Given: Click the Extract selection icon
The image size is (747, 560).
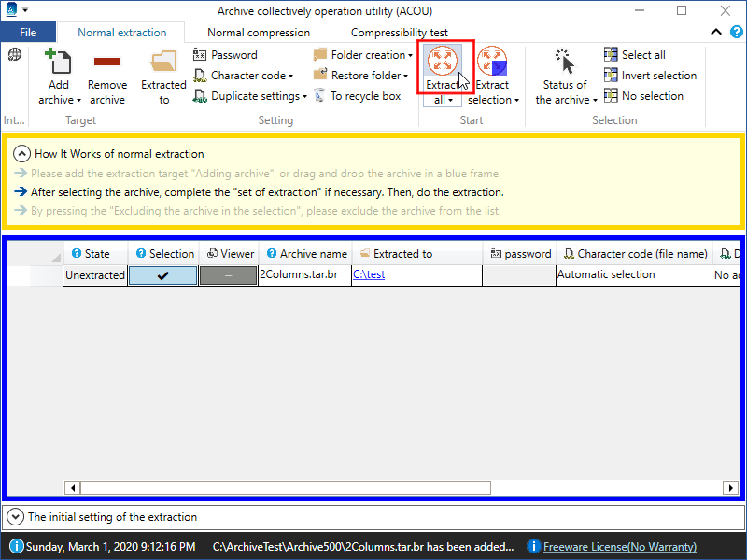Looking at the screenshot, I should pyautogui.click(x=492, y=63).
